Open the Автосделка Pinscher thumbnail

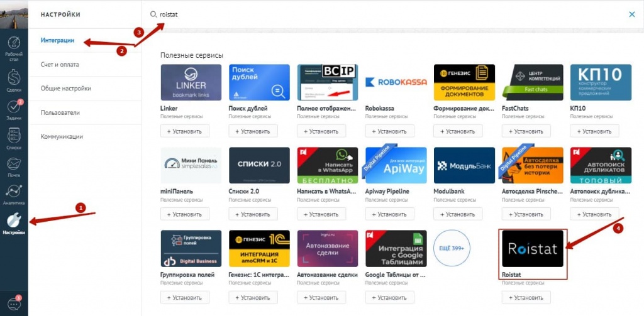[x=533, y=165]
